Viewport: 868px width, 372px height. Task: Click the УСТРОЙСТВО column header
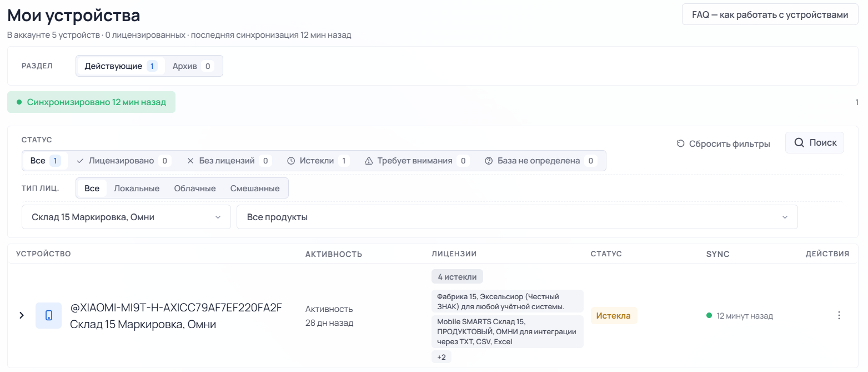(43, 254)
